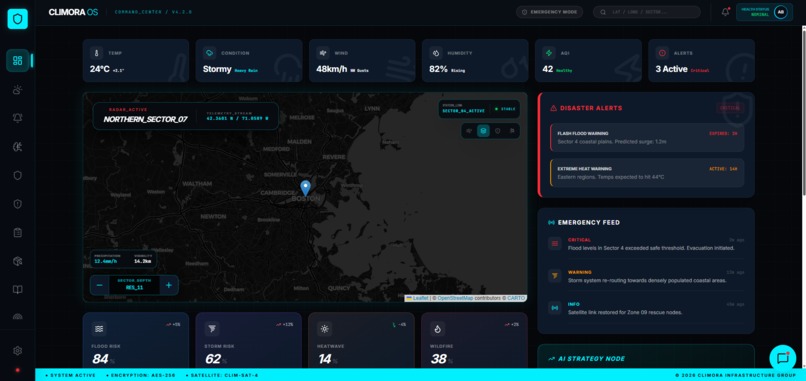806x381 pixels.
Task: Click the Heatwave sun icon
Action: pos(324,329)
